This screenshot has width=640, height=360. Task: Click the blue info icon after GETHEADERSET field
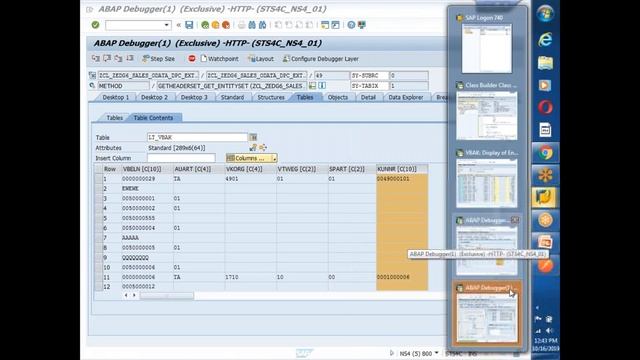point(322,86)
